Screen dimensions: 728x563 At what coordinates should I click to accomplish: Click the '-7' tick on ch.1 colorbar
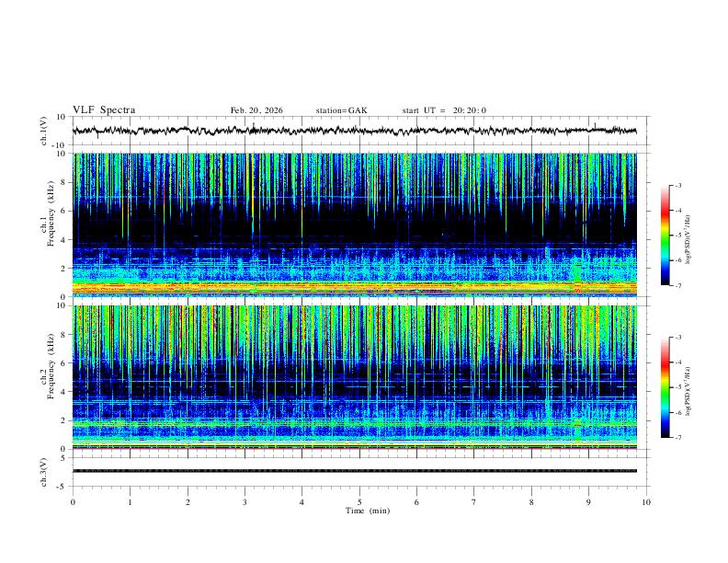(678, 285)
